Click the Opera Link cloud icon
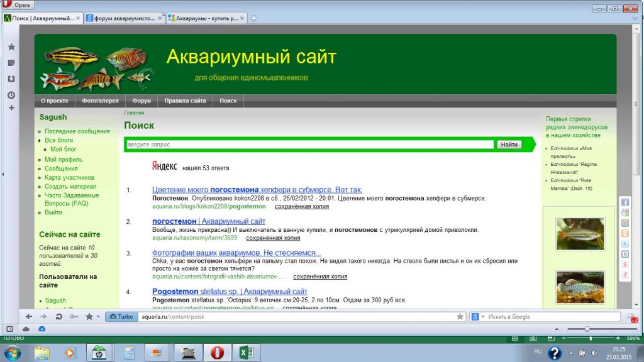This screenshot has width=644, height=362. pyautogui.click(x=26, y=329)
